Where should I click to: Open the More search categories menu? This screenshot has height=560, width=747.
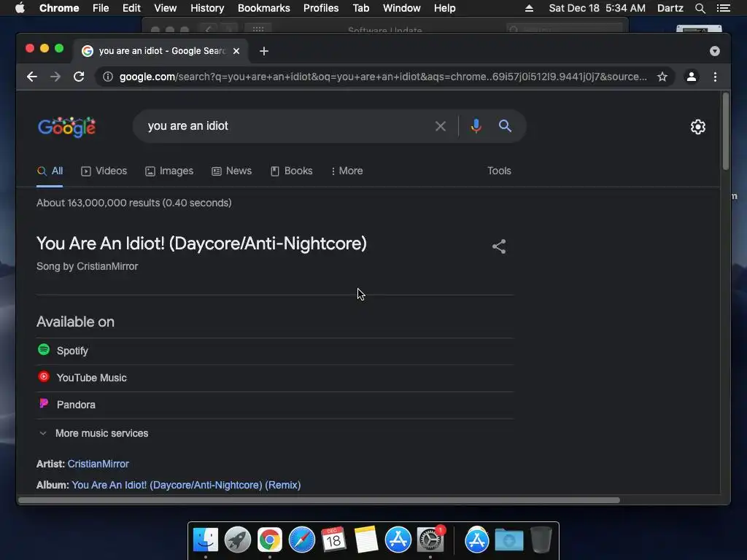[347, 171]
